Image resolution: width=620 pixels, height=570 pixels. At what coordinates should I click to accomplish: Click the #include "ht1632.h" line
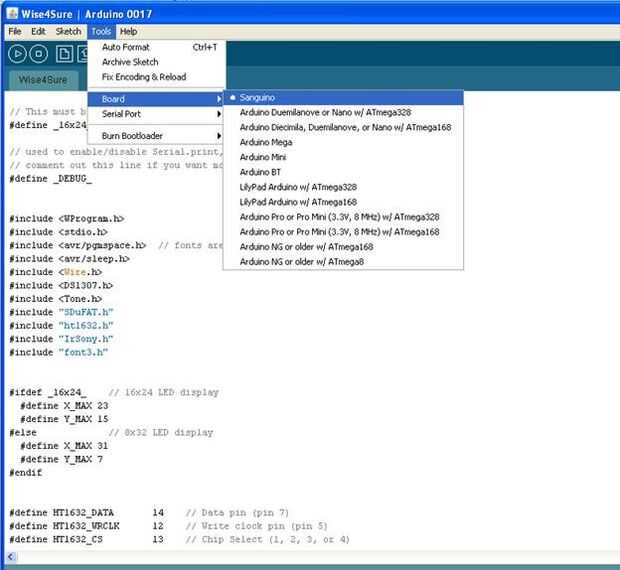(61, 326)
